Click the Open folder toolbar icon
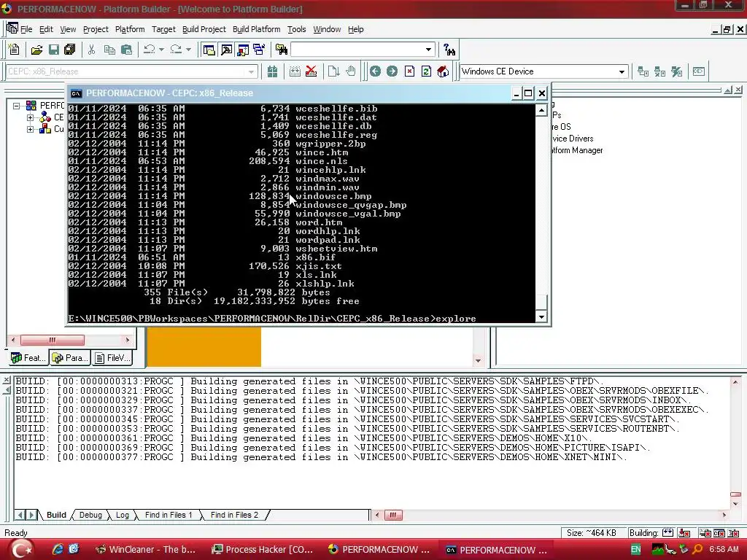The image size is (747, 560). (x=36, y=50)
